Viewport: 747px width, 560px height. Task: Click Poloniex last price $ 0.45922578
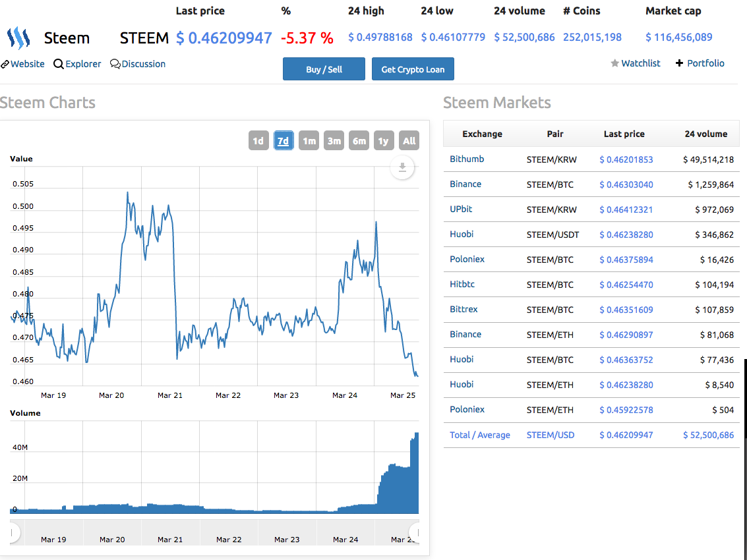(626, 410)
